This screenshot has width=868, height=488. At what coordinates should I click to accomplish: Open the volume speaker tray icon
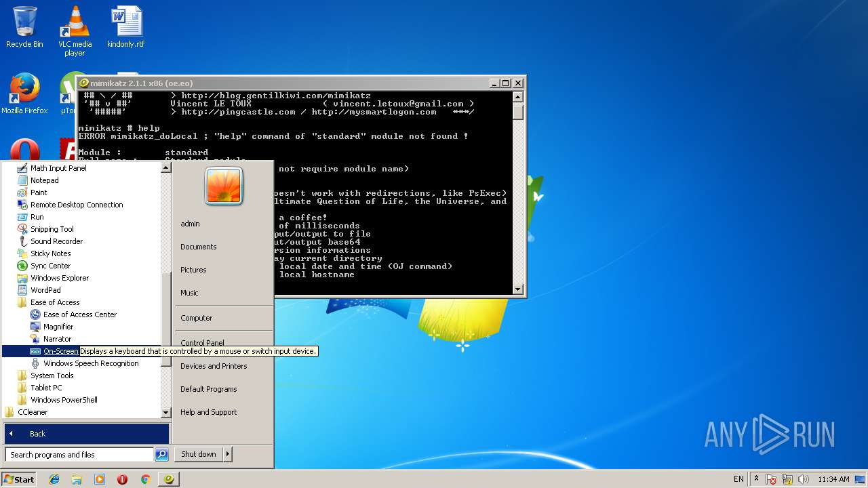[804, 479]
